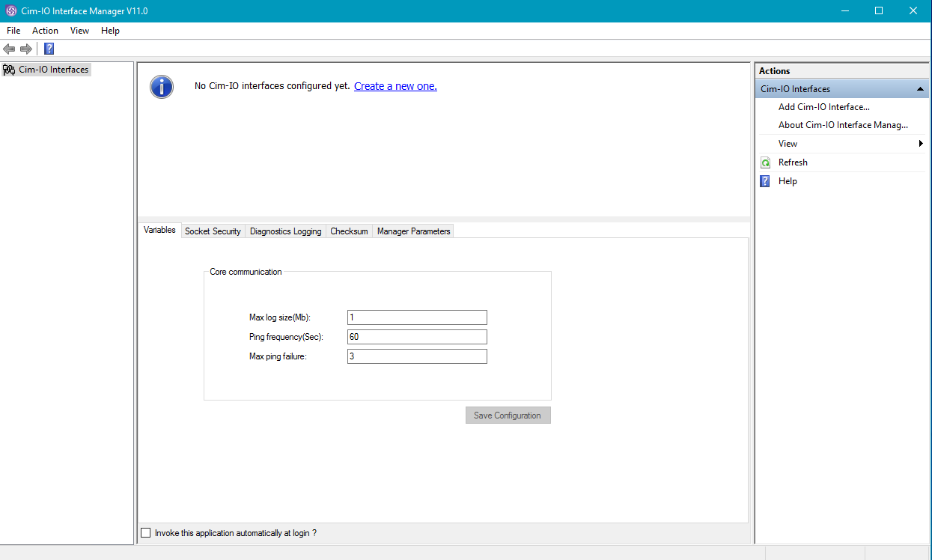Click the 'Core communication' group label
Screen dimensions: 932x560
(246, 272)
